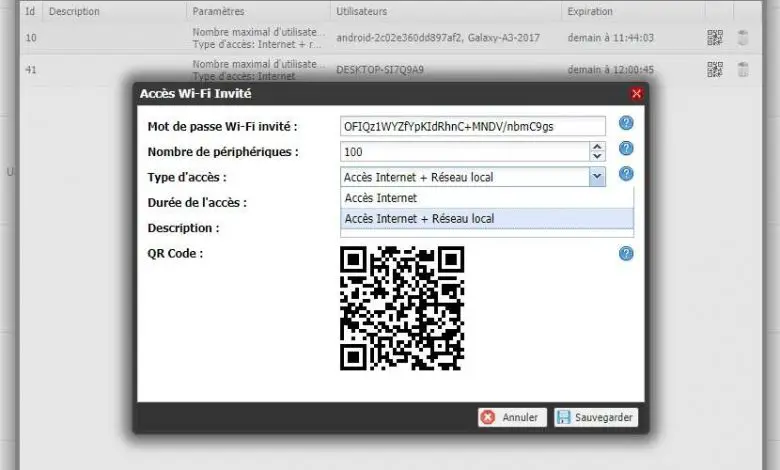Collapse the Type d'accès dropdown arrow
Viewport: 780px width, 470px height.
click(x=597, y=177)
